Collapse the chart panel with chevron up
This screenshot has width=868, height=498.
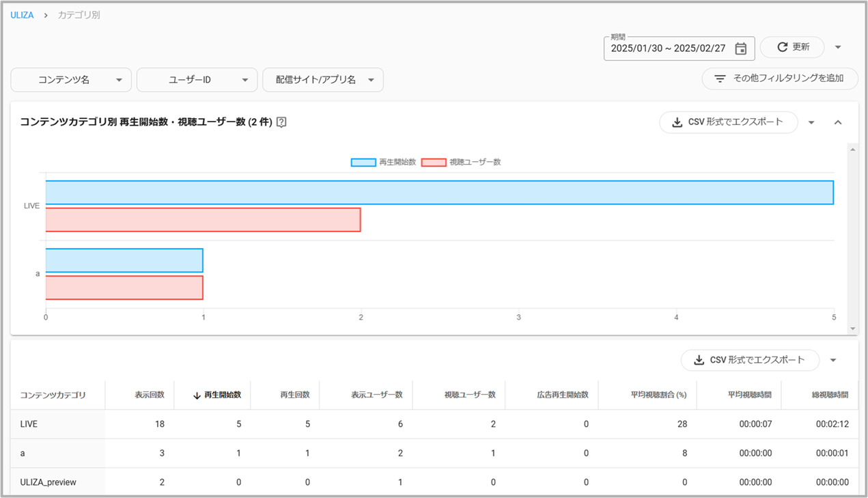(838, 122)
